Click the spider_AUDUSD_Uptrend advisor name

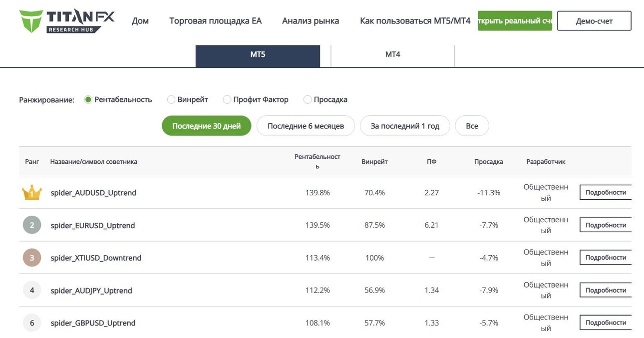93,193
